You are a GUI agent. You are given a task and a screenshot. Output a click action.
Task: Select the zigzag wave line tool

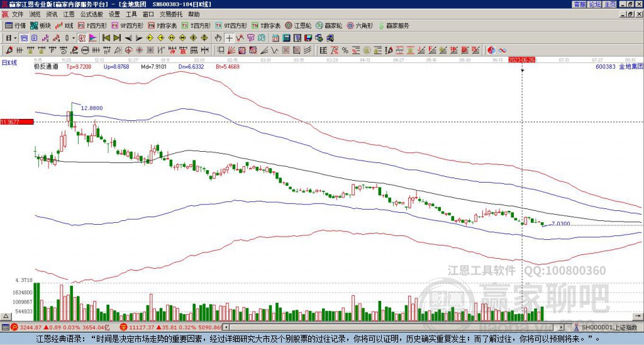coord(275,50)
